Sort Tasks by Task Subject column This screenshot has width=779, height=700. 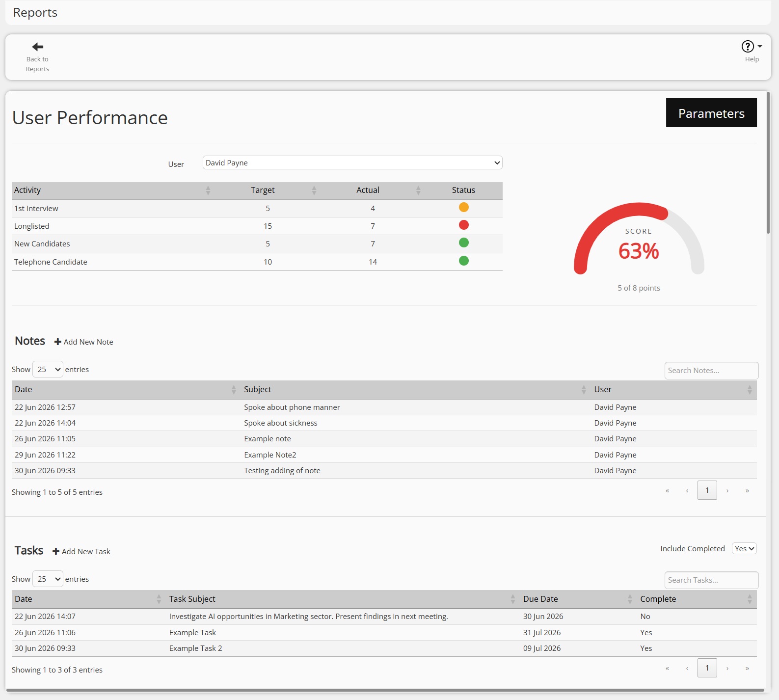tap(342, 599)
